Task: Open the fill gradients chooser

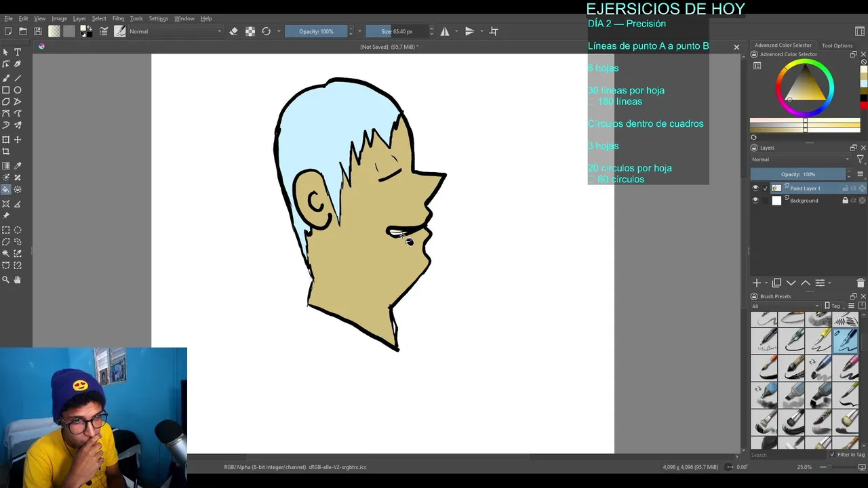Action: click(54, 31)
